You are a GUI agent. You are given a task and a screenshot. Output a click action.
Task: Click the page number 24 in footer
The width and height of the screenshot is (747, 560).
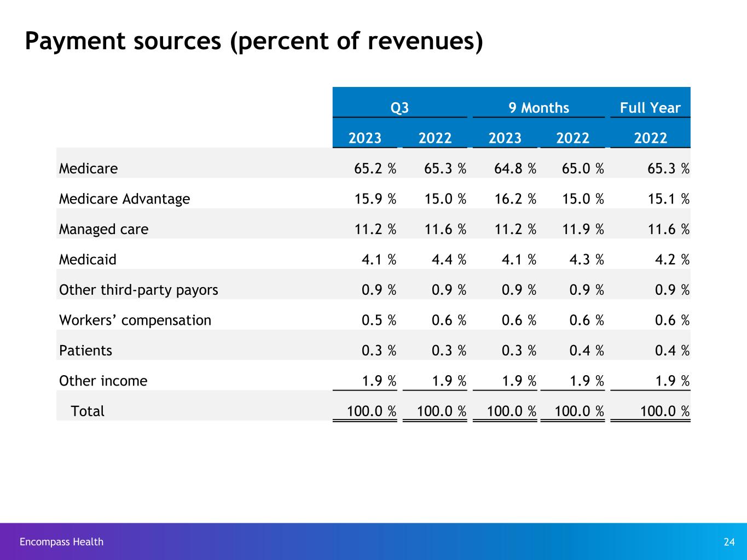pyautogui.click(x=729, y=542)
